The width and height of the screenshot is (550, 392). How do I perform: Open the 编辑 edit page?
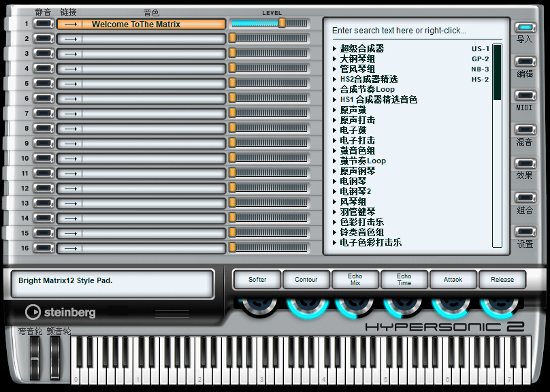tap(525, 61)
